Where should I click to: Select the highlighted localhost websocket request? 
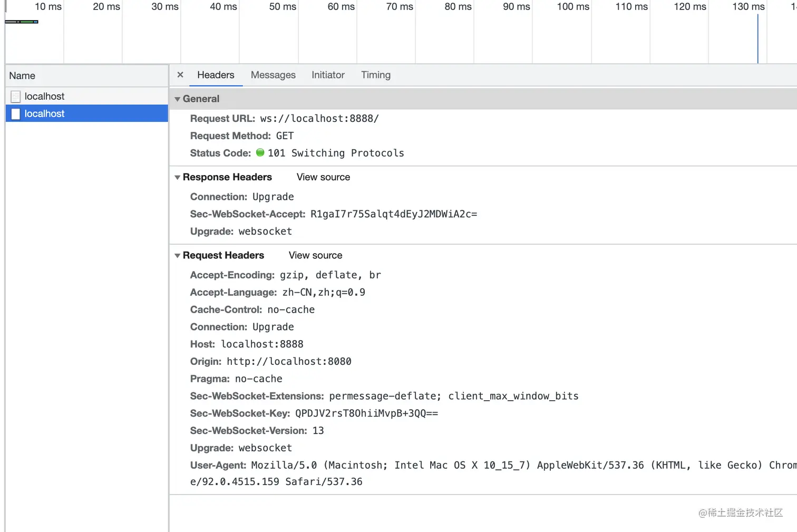tap(87, 113)
